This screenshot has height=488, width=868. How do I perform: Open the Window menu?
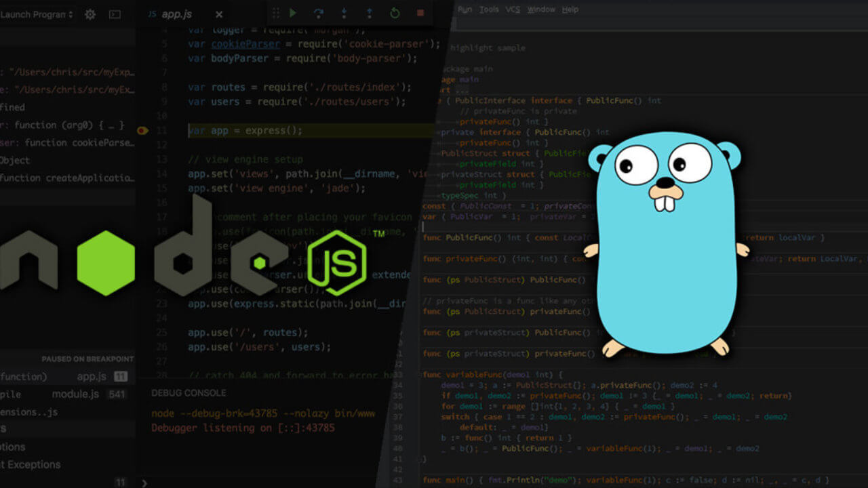pyautogui.click(x=541, y=9)
